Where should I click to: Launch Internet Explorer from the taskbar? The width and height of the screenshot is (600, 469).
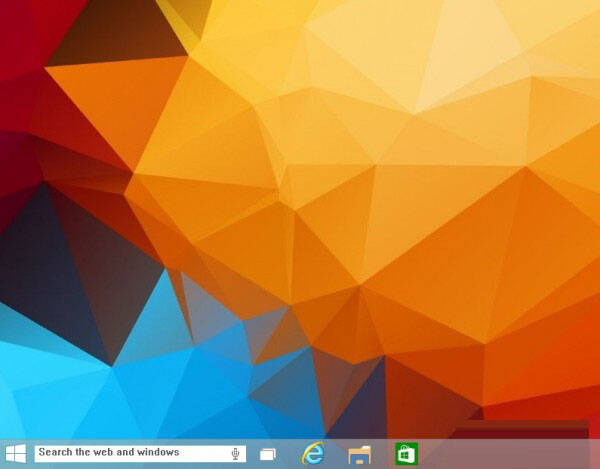313,454
